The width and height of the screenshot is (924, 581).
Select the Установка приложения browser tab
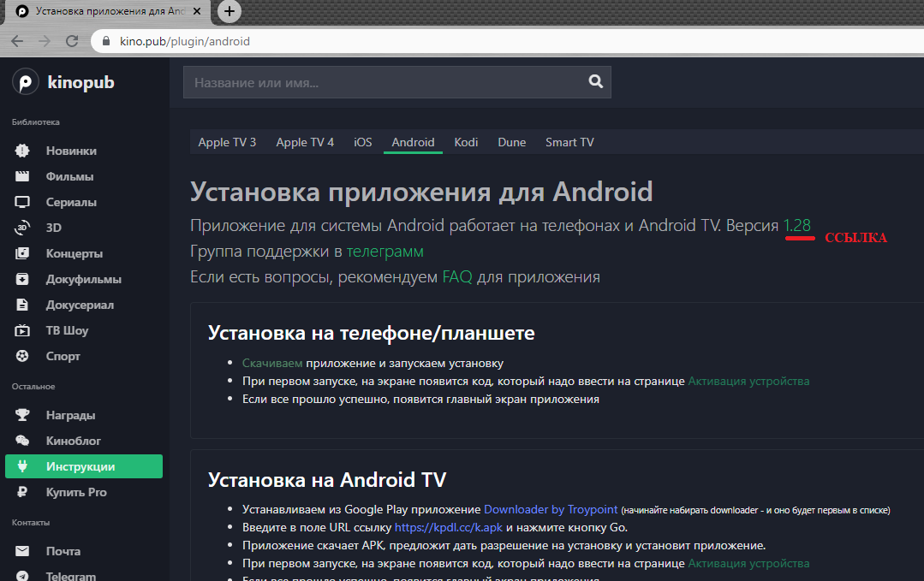pos(108,11)
